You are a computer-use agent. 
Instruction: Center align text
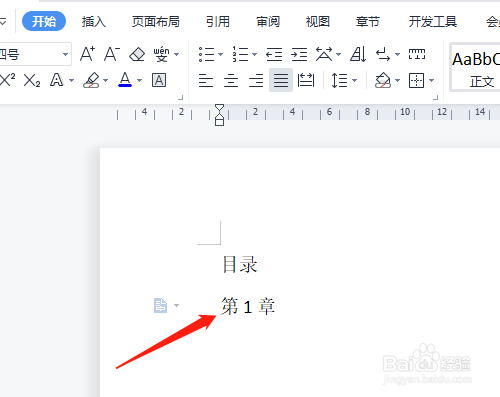coord(231,80)
